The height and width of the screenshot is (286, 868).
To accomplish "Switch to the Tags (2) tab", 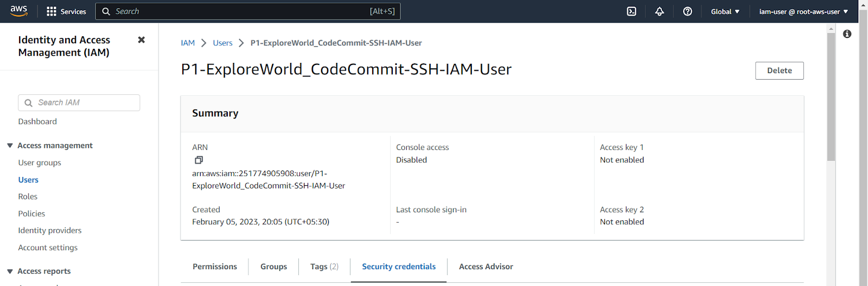I will tap(324, 266).
